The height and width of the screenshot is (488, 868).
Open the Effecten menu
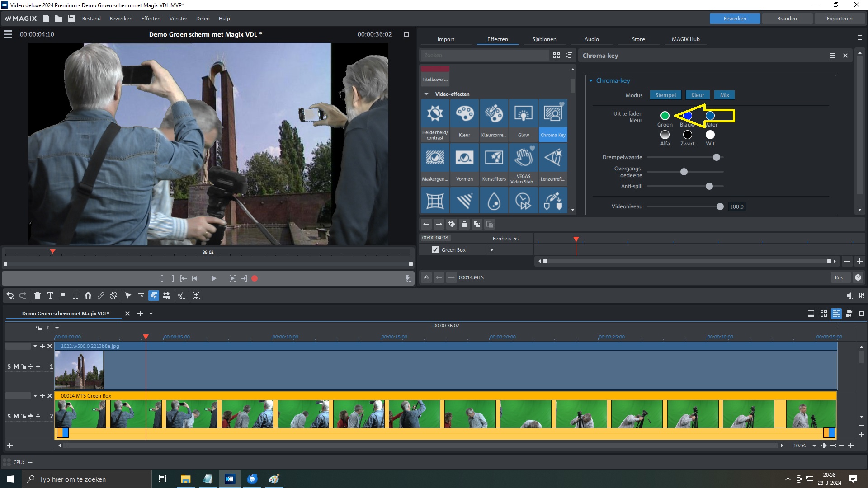coord(151,19)
